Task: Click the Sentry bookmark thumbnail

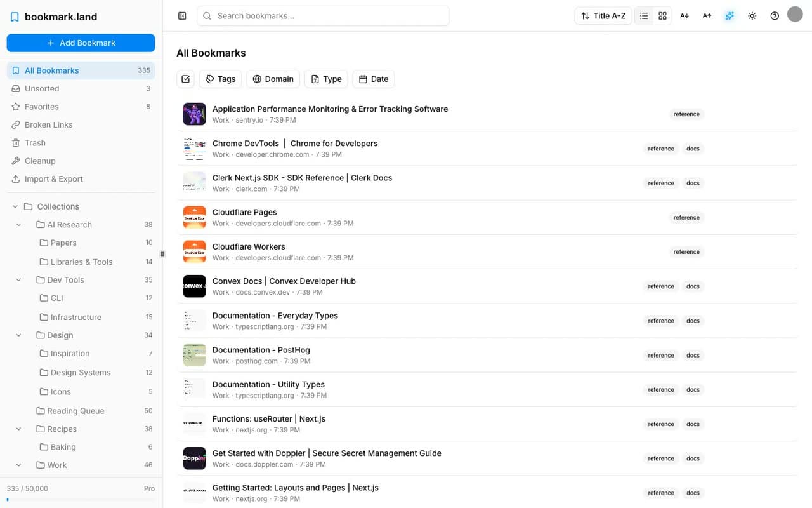Action: (x=194, y=114)
